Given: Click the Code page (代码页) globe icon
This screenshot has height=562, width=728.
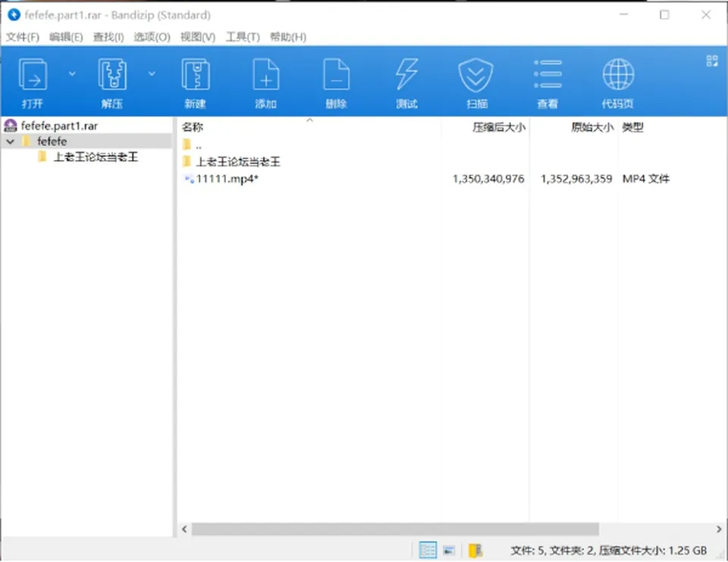Looking at the screenshot, I should 618,74.
